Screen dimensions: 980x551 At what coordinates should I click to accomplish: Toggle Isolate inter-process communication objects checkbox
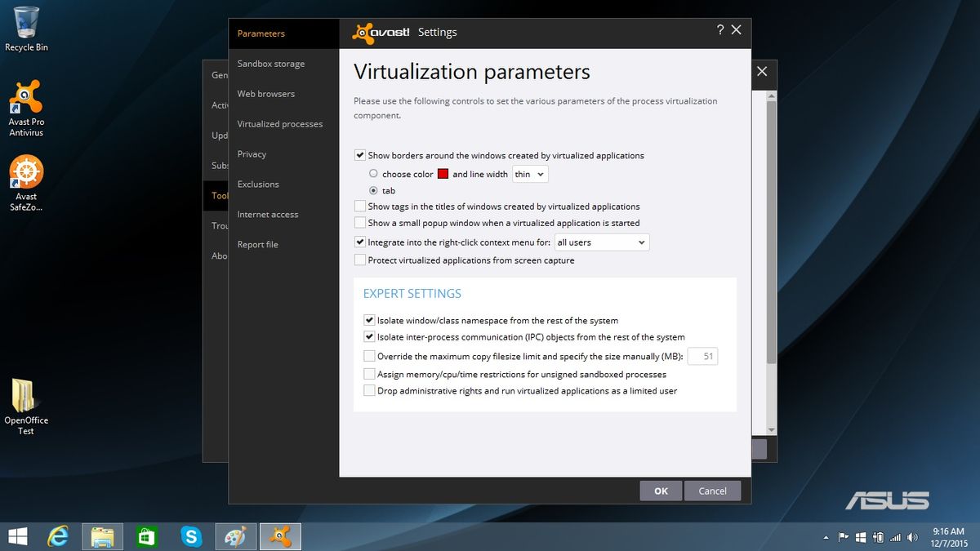(x=369, y=337)
